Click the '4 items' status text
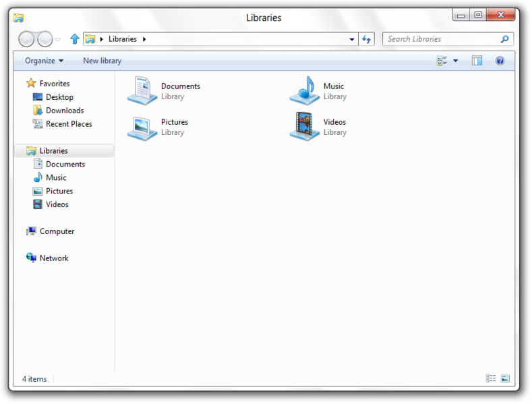Image resolution: width=532 pixels, height=404 pixels. [x=34, y=379]
